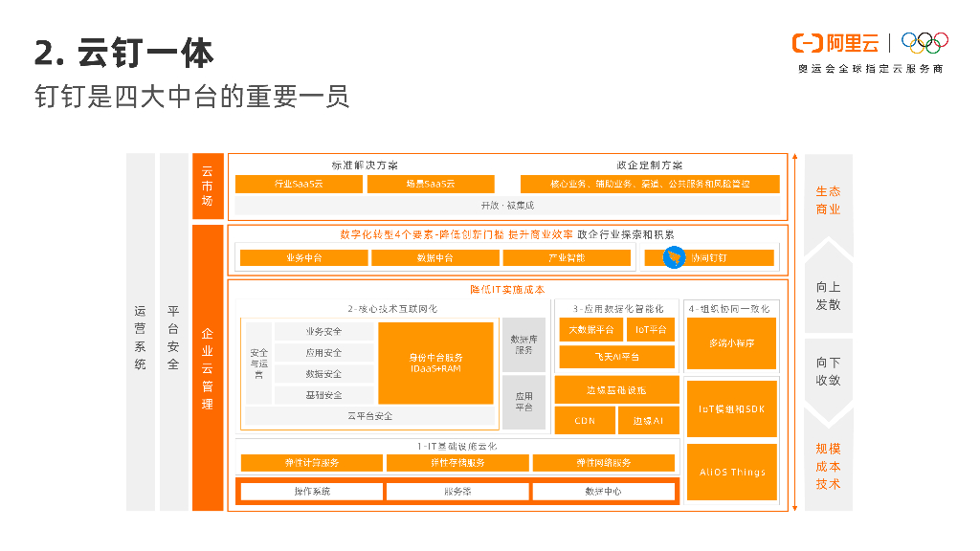
Task: Click the 云市场 vertical label
Action: pyautogui.click(x=208, y=186)
